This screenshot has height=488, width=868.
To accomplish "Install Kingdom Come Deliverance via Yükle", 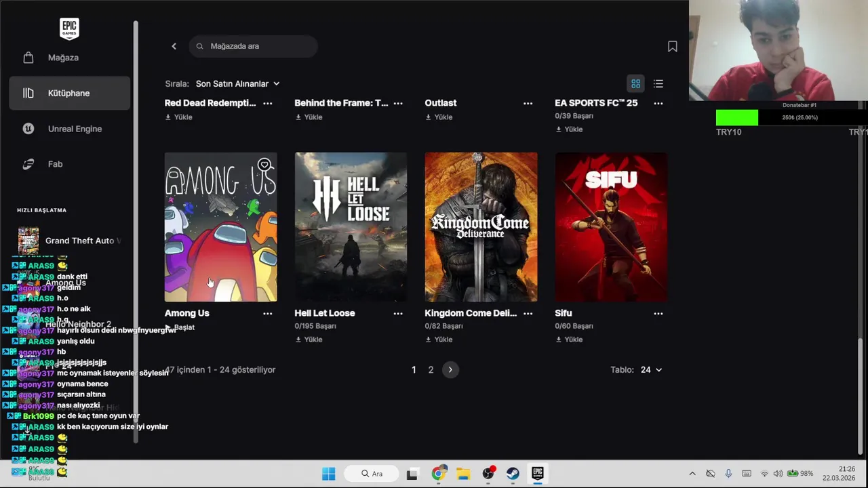I will point(439,340).
